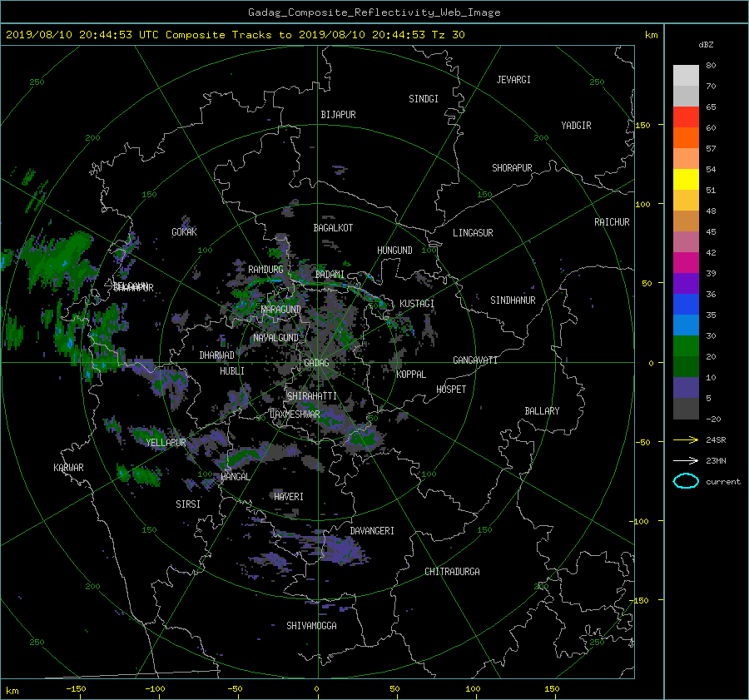Image resolution: width=749 pixels, height=700 pixels.
Task: Click the white 23MN track arrow legend icon
Action: click(686, 460)
